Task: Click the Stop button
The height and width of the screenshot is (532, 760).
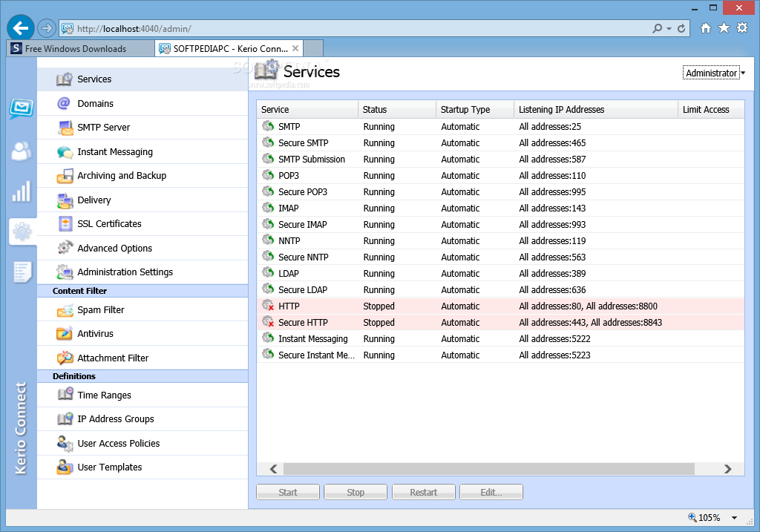Action: click(356, 492)
